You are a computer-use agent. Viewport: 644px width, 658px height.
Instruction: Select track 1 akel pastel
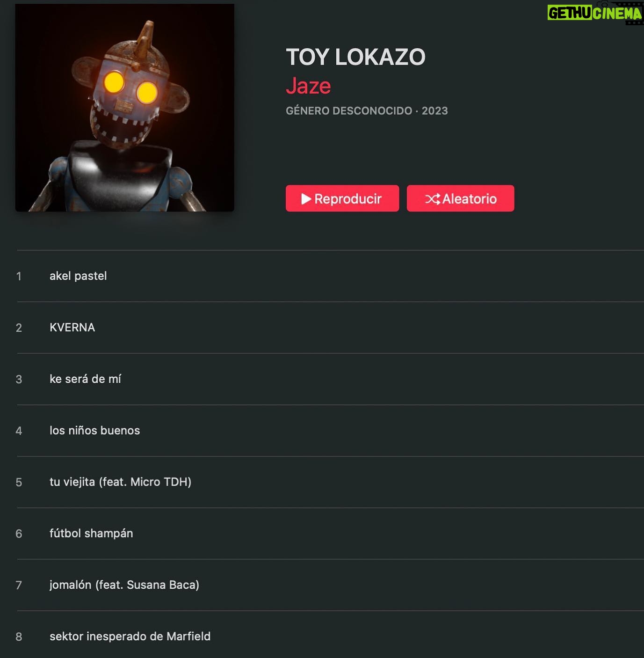click(x=330, y=276)
